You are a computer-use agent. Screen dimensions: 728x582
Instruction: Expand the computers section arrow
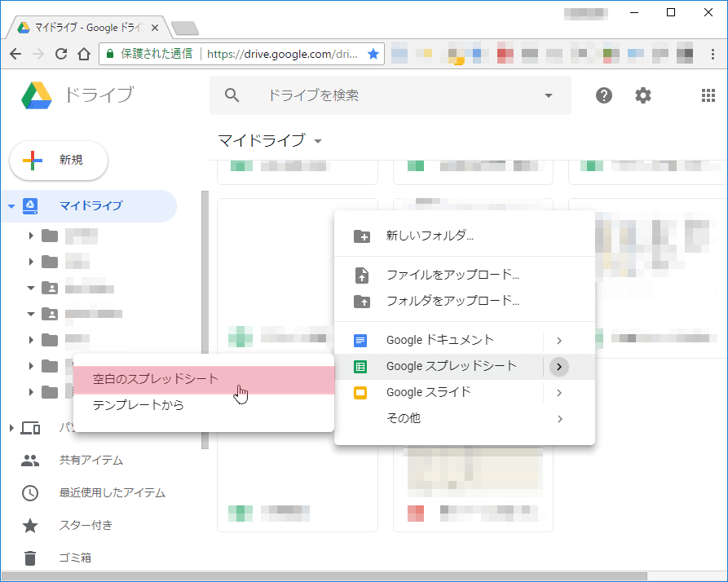click(11, 428)
